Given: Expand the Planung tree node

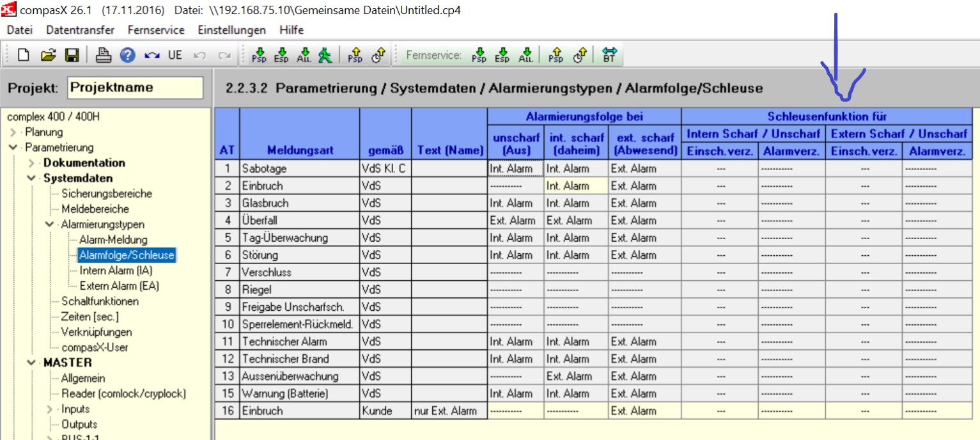Looking at the screenshot, I should pyautogui.click(x=13, y=132).
